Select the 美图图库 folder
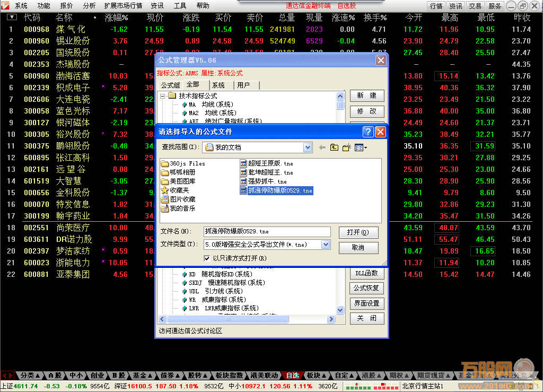 (178, 181)
